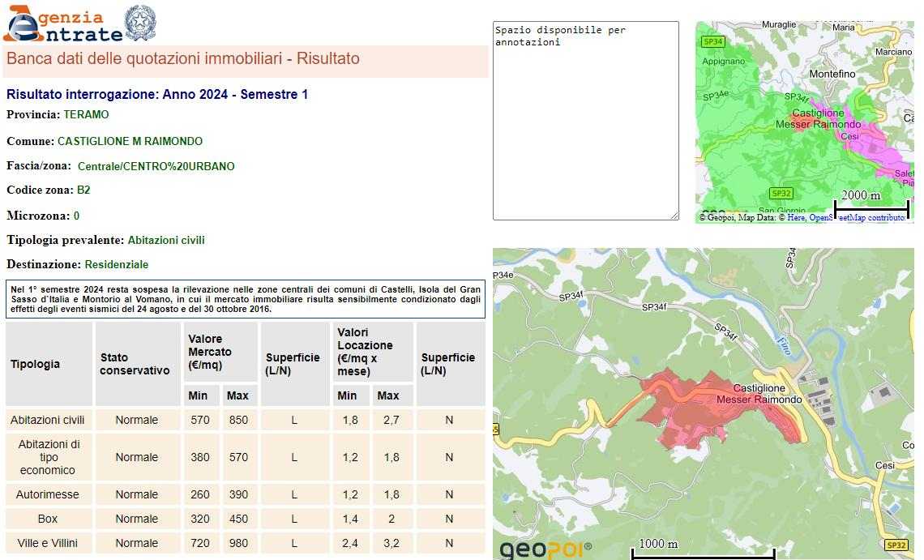Viewport: 924px width, 560px height.
Task: Click inside the annotations text area
Action: click(585, 122)
